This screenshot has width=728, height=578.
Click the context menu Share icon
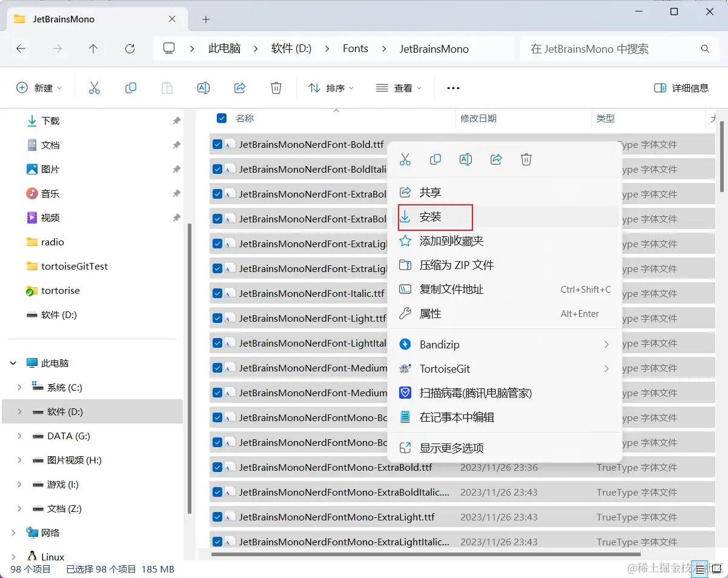click(x=496, y=159)
